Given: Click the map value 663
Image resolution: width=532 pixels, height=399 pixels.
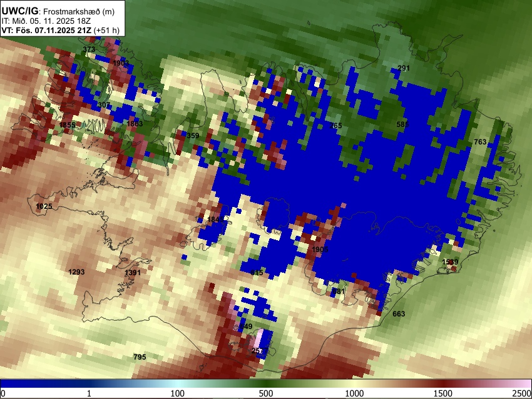Looking at the screenshot, I should coord(399,314).
